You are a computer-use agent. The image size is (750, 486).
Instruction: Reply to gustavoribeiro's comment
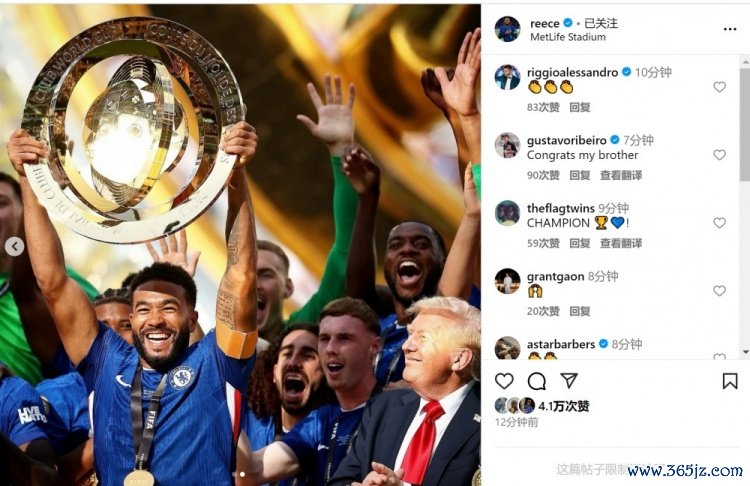(x=580, y=176)
